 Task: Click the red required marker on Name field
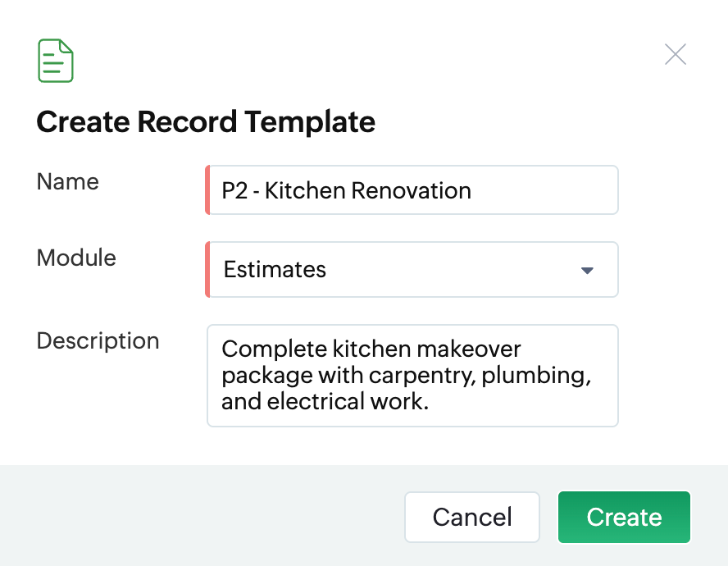(207, 190)
